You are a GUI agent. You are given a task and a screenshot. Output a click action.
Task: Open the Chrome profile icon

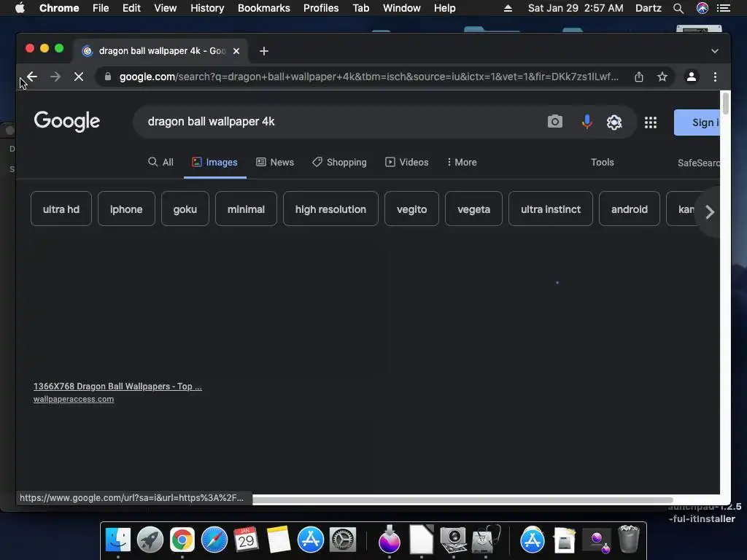[692, 77]
